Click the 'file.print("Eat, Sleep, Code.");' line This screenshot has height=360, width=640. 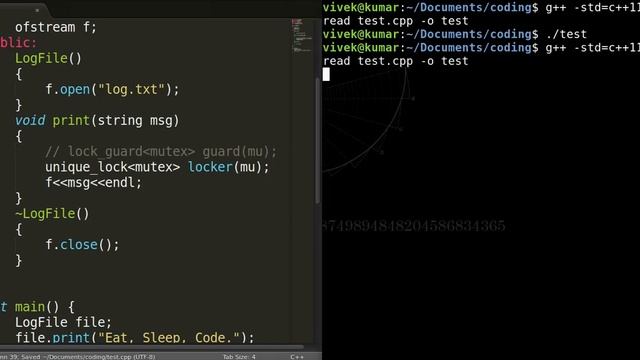135,338
